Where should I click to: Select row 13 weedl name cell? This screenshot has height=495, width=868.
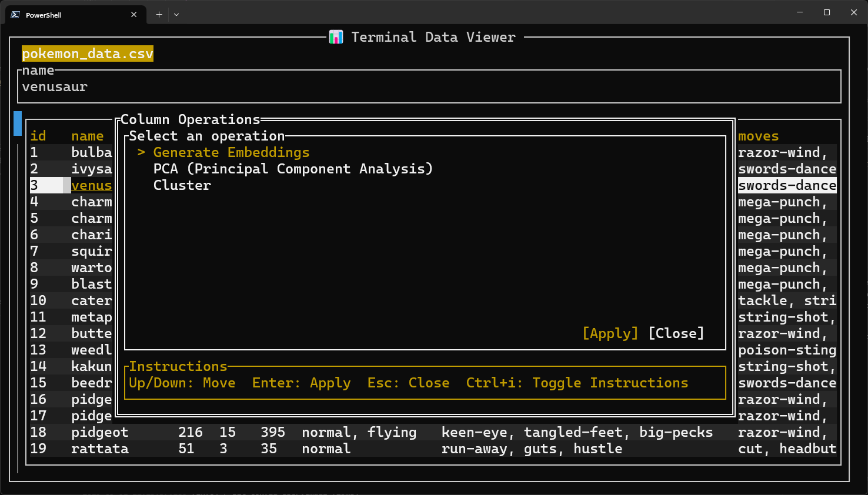[92, 350]
